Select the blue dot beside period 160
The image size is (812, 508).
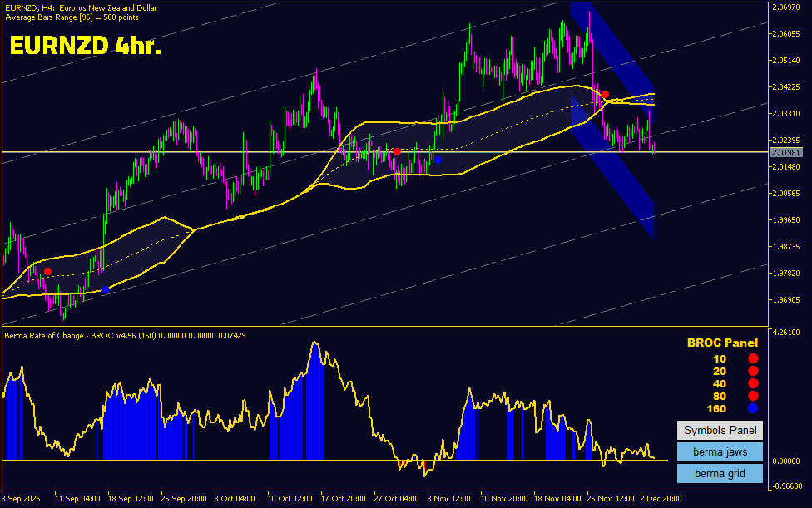(x=753, y=408)
